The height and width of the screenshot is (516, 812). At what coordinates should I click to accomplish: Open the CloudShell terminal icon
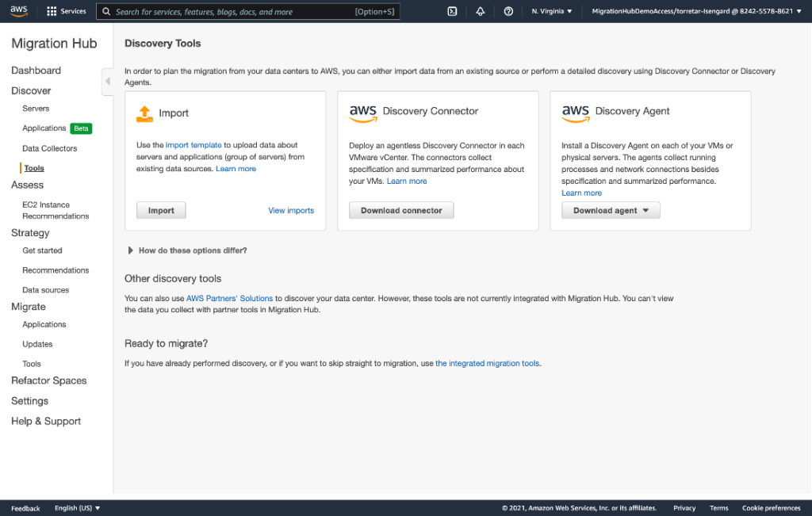(x=452, y=11)
